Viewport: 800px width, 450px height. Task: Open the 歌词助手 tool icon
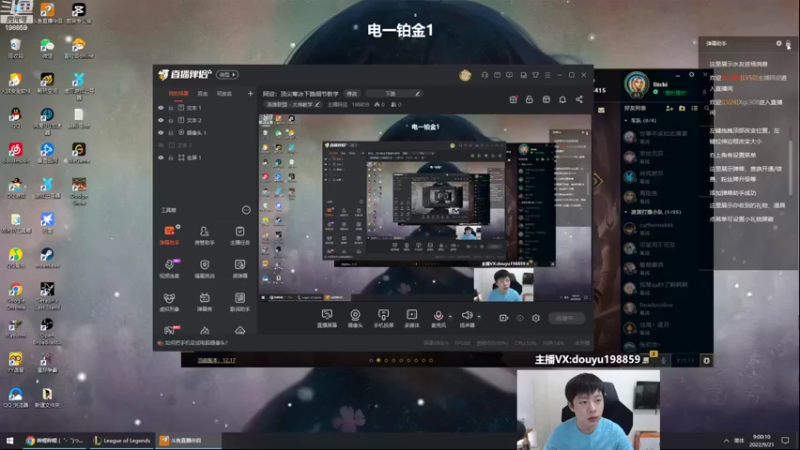pyautogui.click(x=239, y=302)
